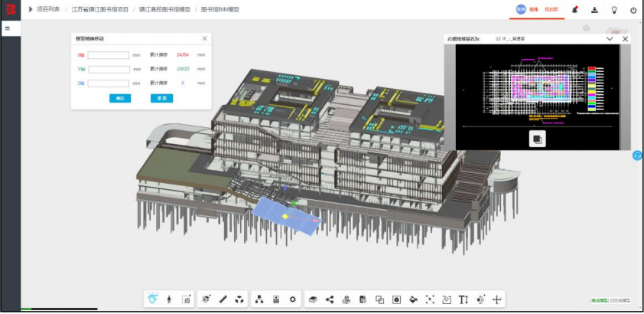This screenshot has height=314, width=644.
Task: Open notifications bell in top bar
Action: pos(575,10)
